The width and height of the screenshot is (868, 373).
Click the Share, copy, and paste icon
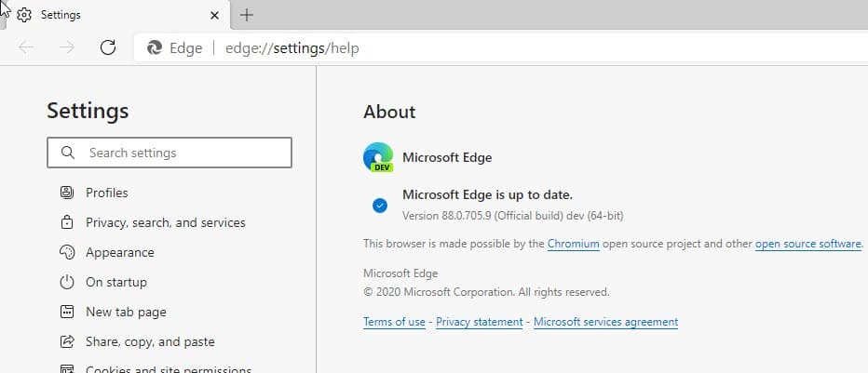(66, 341)
